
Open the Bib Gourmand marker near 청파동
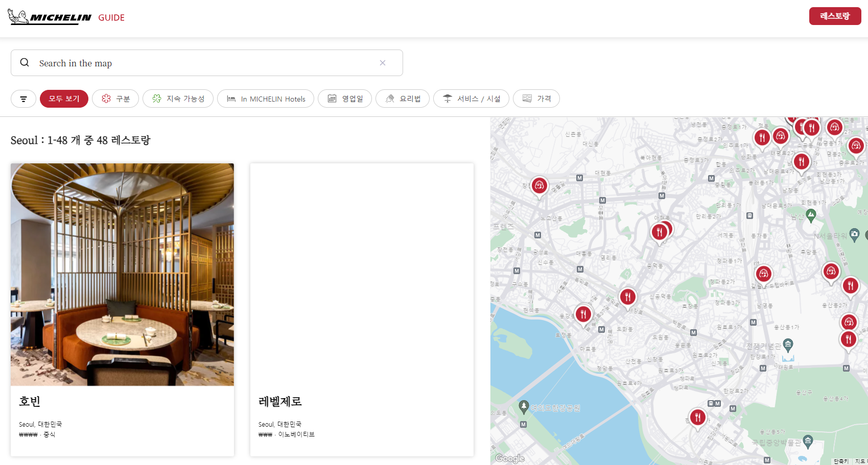click(x=764, y=275)
